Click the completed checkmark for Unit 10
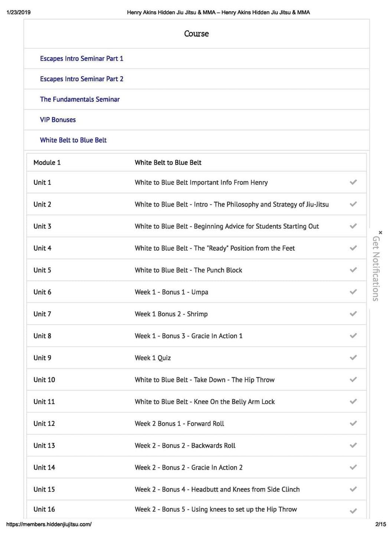The height and width of the screenshot is (535, 392). click(353, 379)
